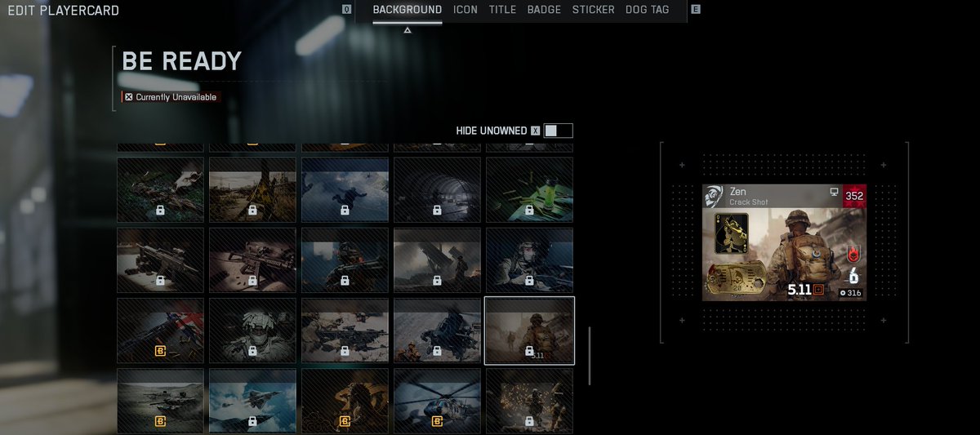The width and height of the screenshot is (980, 435).
Task: Go to the BADGE tab
Action: pos(544,10)
